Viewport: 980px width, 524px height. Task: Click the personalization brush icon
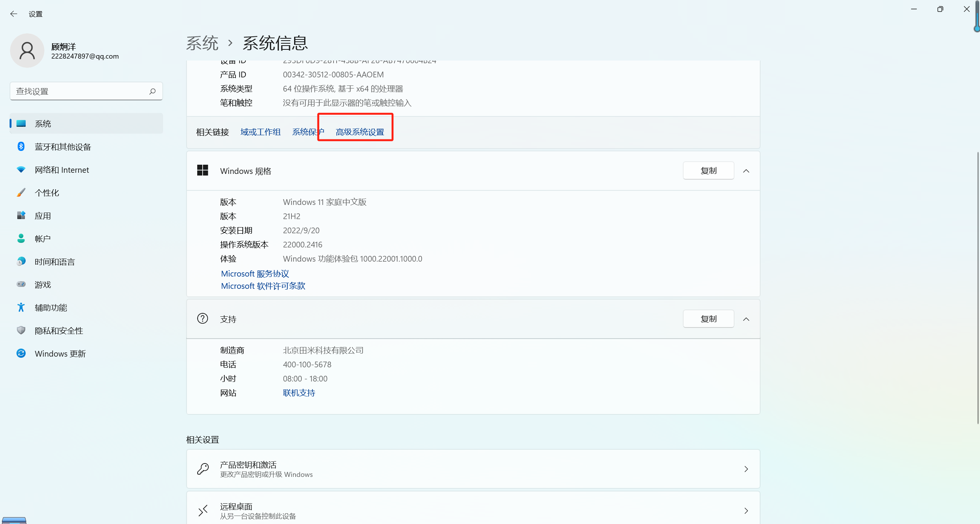tap(21, 192)
